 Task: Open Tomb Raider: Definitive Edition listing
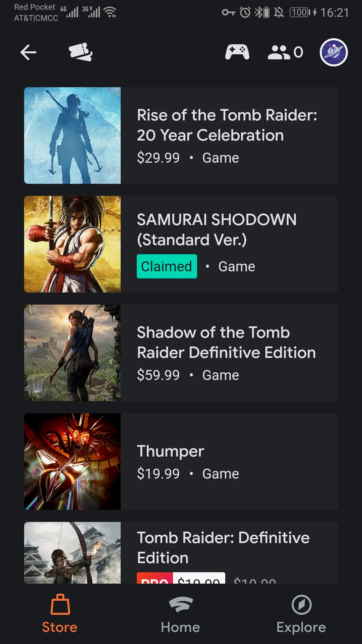coord(181,553)
